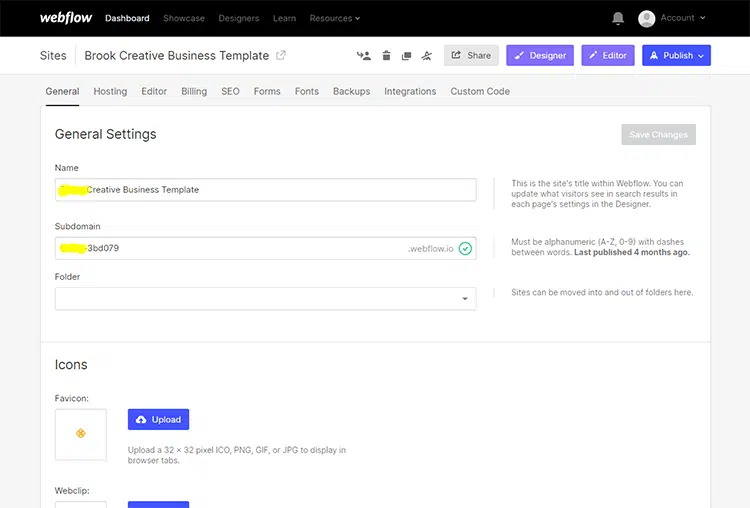Click the Sites breadcrumb link
The image size is (750, 508).
(53, 55)
